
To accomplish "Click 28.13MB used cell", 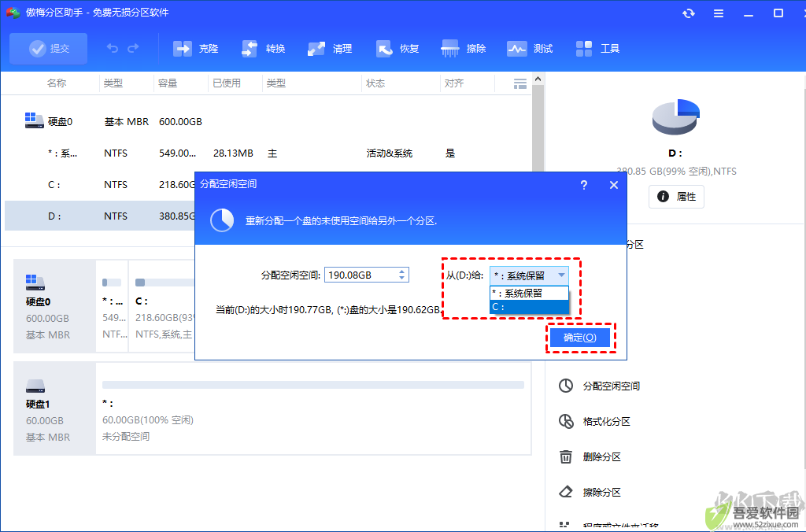I will (x=233, y=153).
